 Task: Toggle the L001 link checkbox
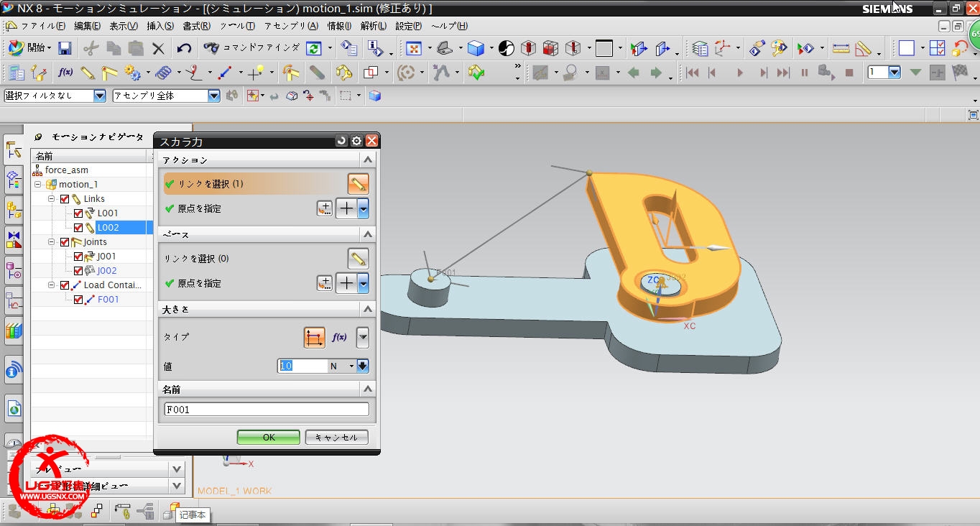pos(78,213)
